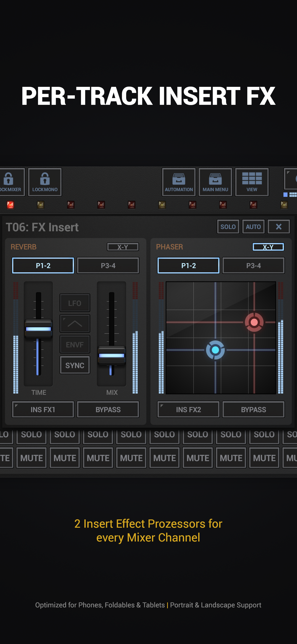Toggle AUTO in FX Insert header
The width and height of the screenshot is (297, 644).
pyautogui.click(x=253, y=226)
